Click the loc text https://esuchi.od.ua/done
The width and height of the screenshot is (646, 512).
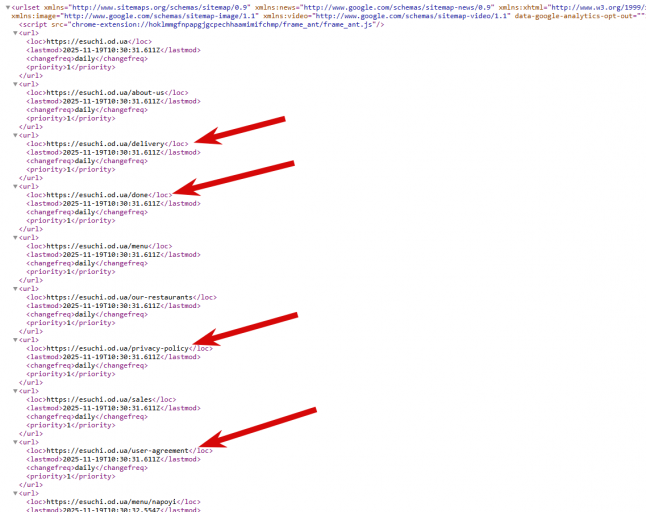(97, 195)
